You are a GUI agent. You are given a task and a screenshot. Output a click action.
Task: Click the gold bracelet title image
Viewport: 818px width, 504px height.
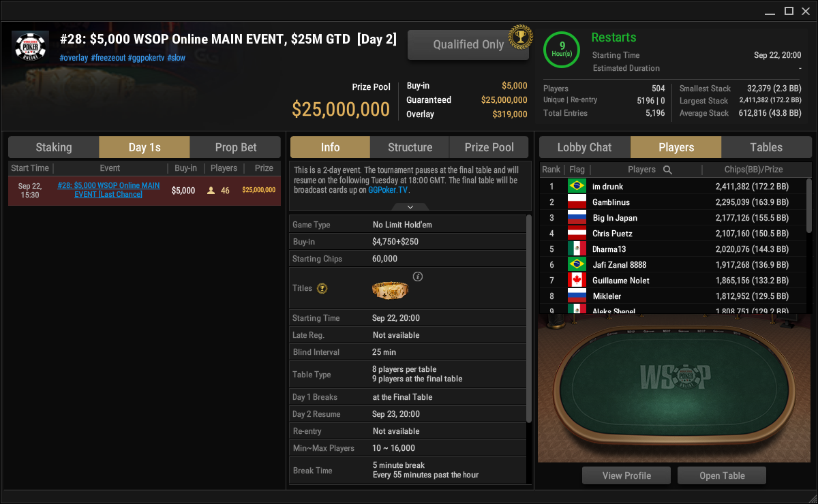(x=390, y=289)
